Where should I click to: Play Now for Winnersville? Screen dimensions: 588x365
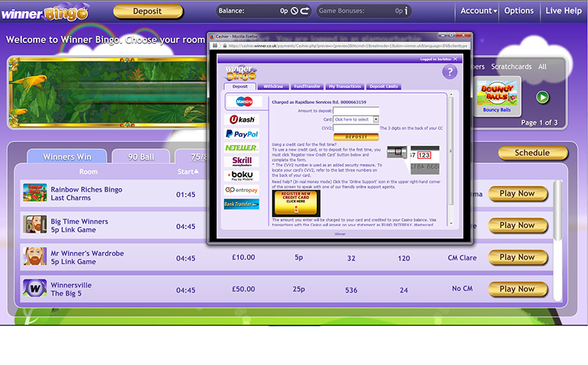coord(518,289)
